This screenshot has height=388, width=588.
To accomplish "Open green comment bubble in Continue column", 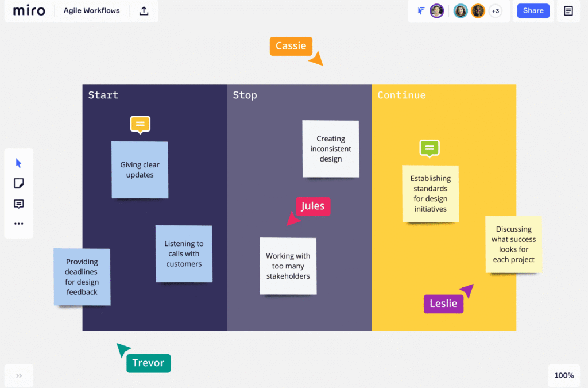I will click(429, 148).
